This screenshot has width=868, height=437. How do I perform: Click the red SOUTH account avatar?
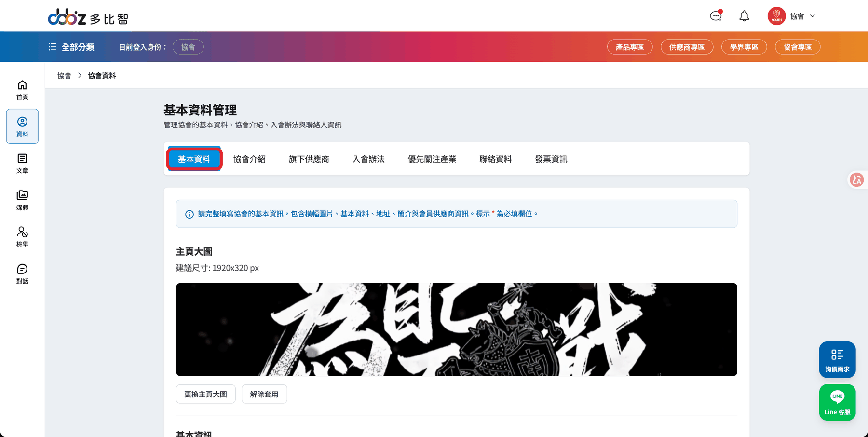coord(776,16)
